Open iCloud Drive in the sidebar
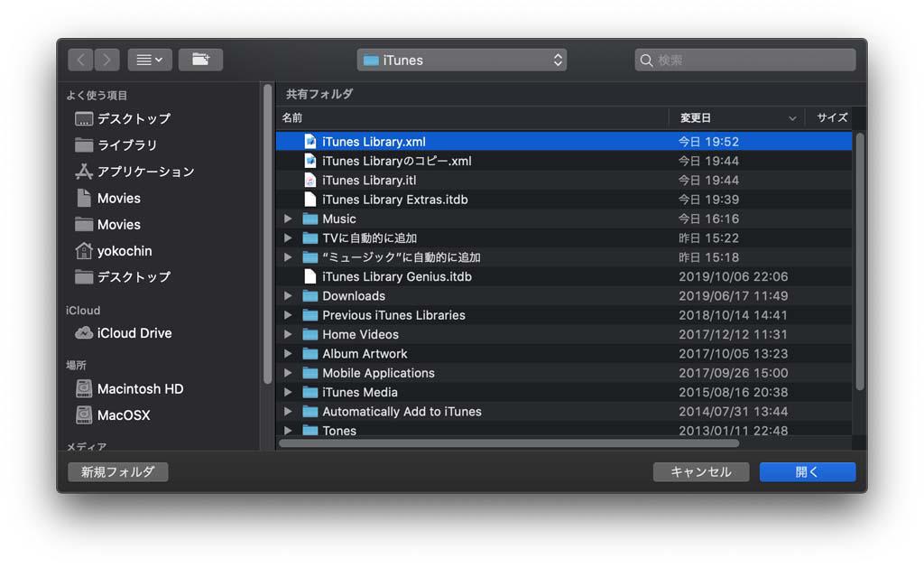This screenshot has width=924, height=568. click(x=123, y=333)
